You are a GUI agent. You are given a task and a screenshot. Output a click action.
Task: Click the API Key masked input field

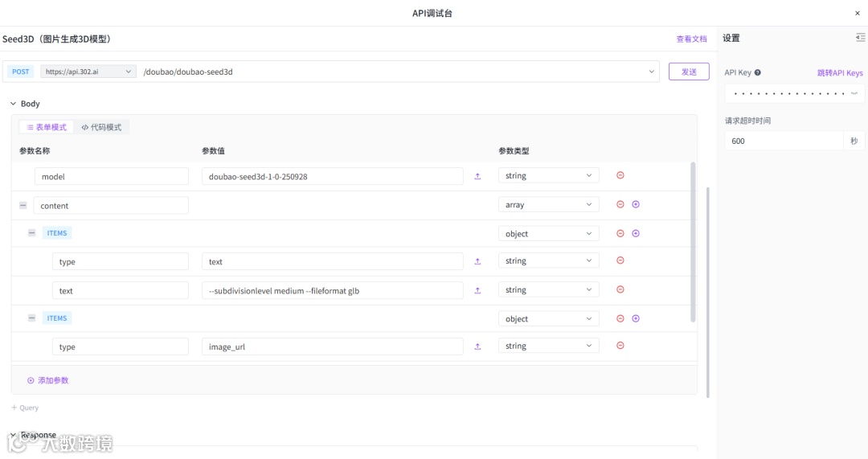tap(794, 93)
